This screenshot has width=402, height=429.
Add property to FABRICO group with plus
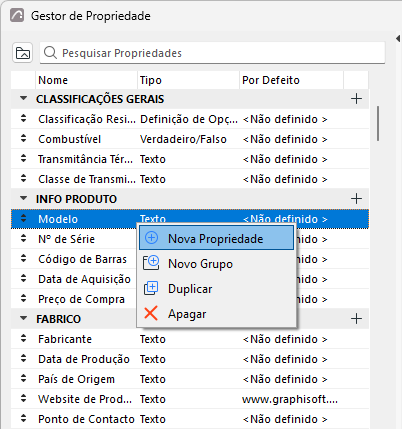point(356,319)
